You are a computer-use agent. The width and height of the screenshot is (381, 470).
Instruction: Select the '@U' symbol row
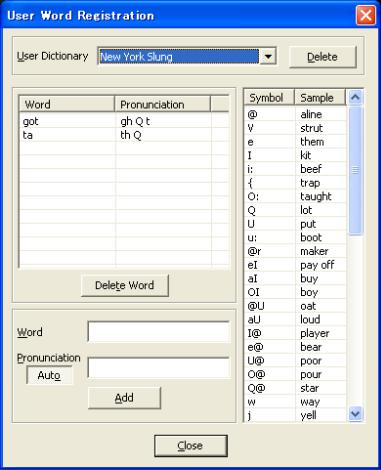point(295,306)
